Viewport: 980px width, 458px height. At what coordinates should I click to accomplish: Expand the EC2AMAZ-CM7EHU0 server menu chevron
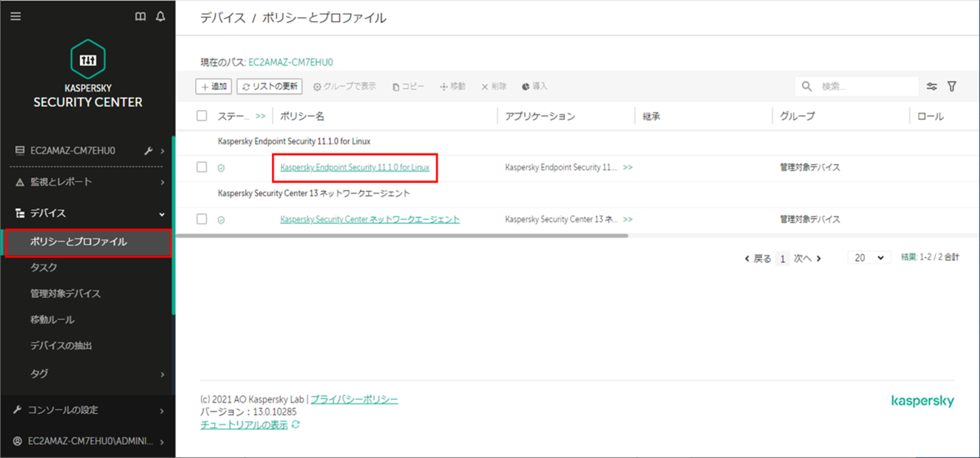coord(163,151)
